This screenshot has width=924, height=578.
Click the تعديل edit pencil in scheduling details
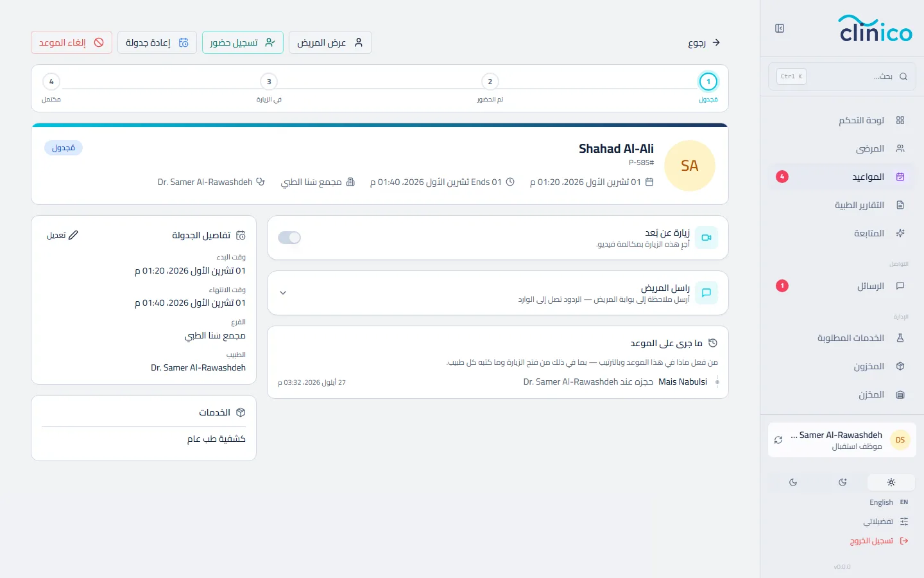62,235
